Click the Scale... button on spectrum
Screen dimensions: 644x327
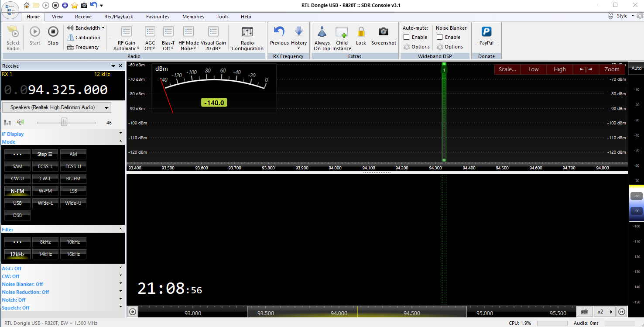point(507,69)
